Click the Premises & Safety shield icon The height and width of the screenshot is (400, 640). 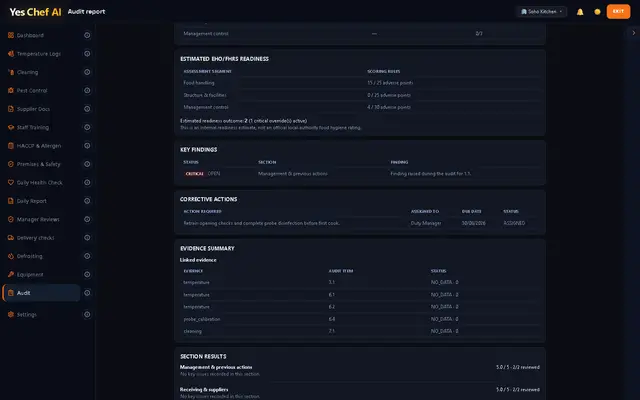click(11, 164)
